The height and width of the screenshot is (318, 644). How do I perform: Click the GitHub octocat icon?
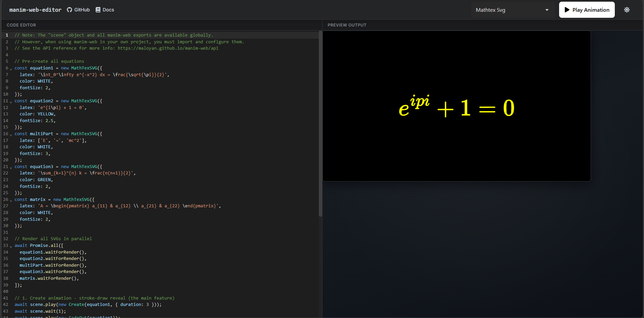tap(69, 10)
